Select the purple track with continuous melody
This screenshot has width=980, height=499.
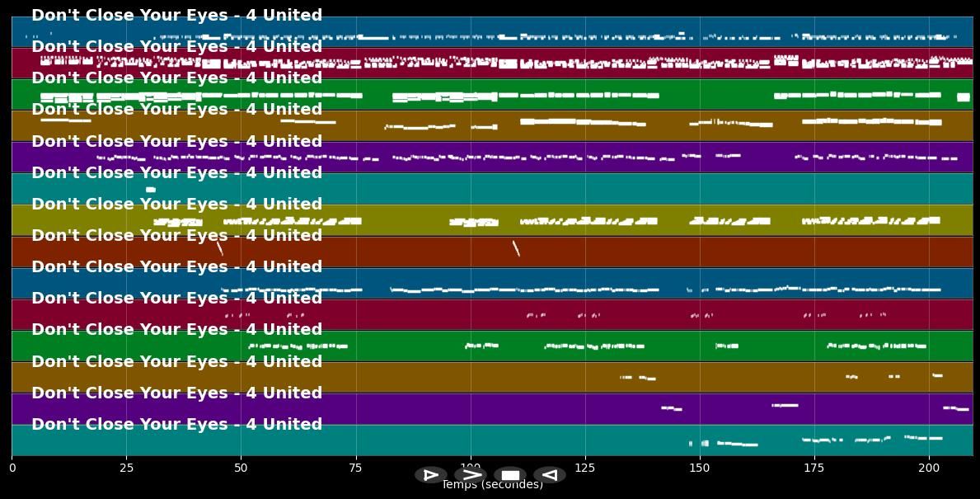click(577, 157)
